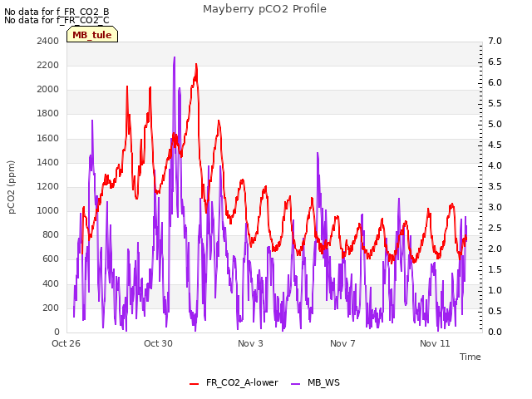Click the tallest purple MB_WS peak near Oct 30

click(x=175, y=58)
